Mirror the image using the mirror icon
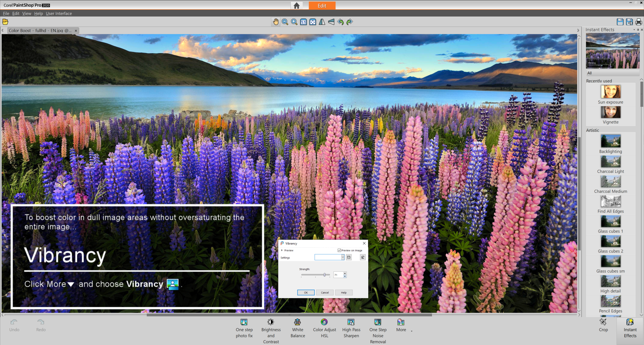The width and height of the screenshot is (644, 345). (x=322, y=22)
